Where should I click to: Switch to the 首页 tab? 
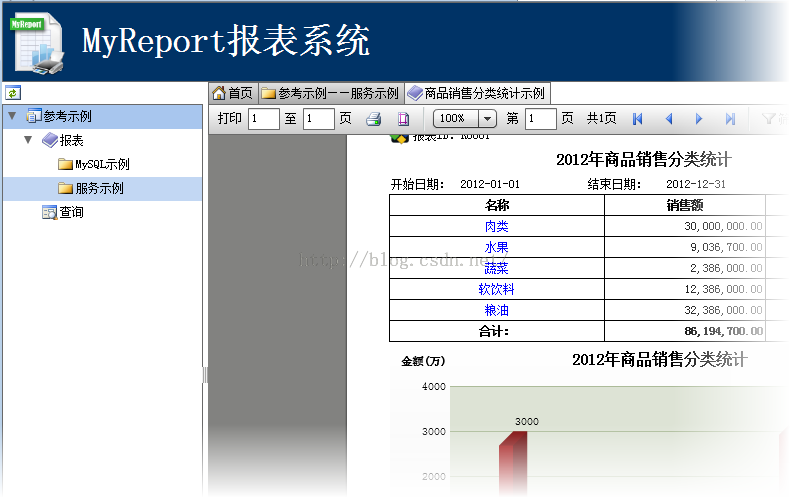tap(233, 93)
